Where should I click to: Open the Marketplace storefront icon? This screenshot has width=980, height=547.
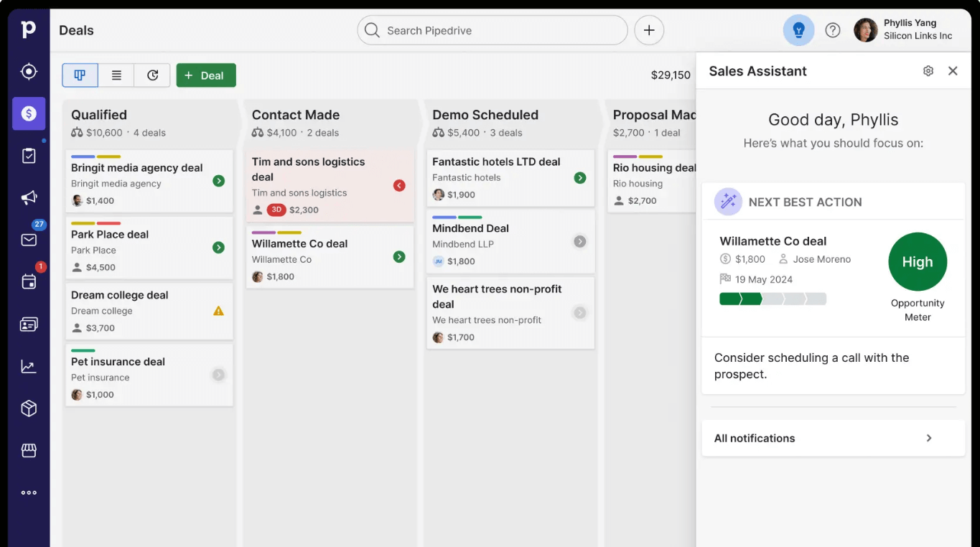(29, 450)
